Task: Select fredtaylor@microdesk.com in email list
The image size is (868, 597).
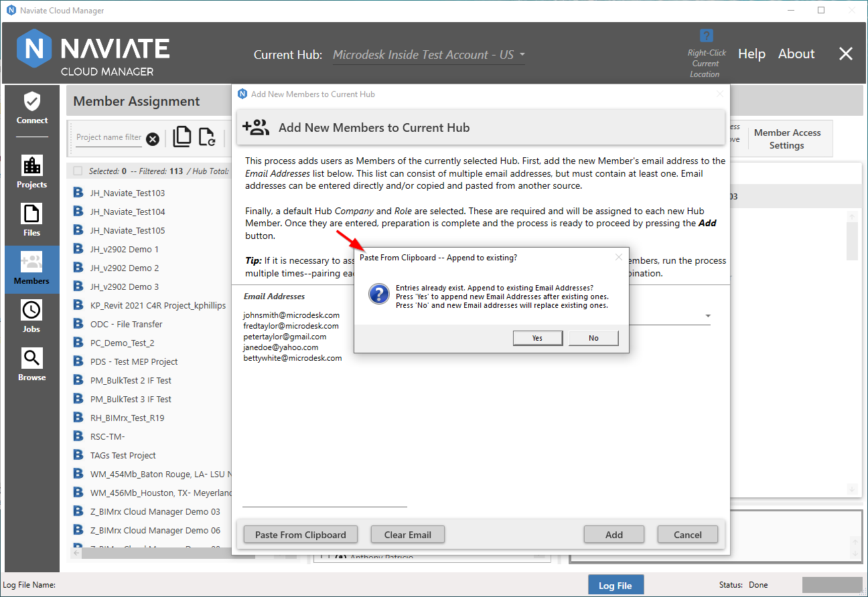Action: [x=291, y=326]
